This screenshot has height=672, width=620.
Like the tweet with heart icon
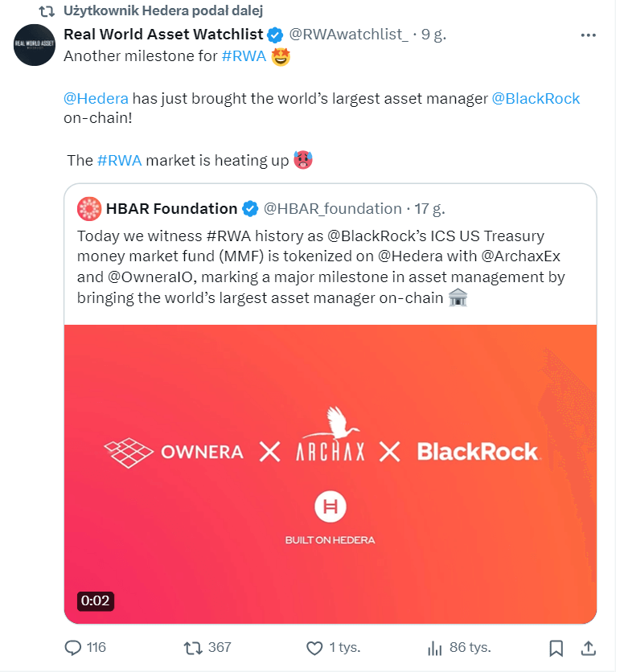[x=314, y=647]
